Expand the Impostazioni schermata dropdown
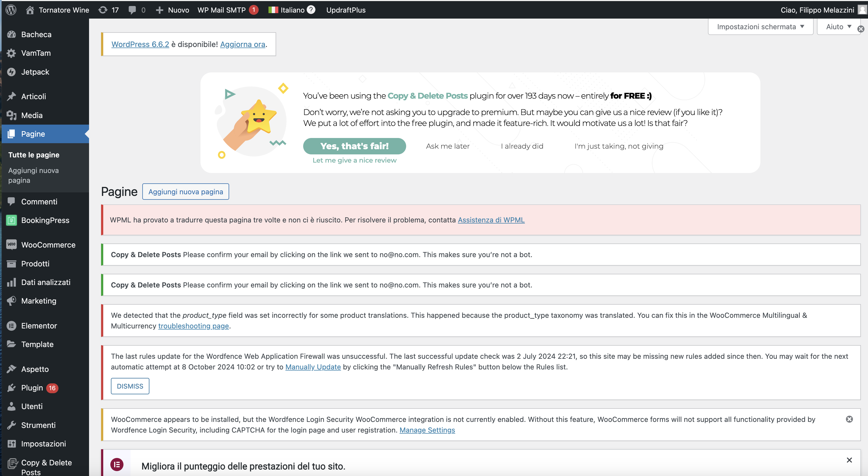 coord(760,27)
